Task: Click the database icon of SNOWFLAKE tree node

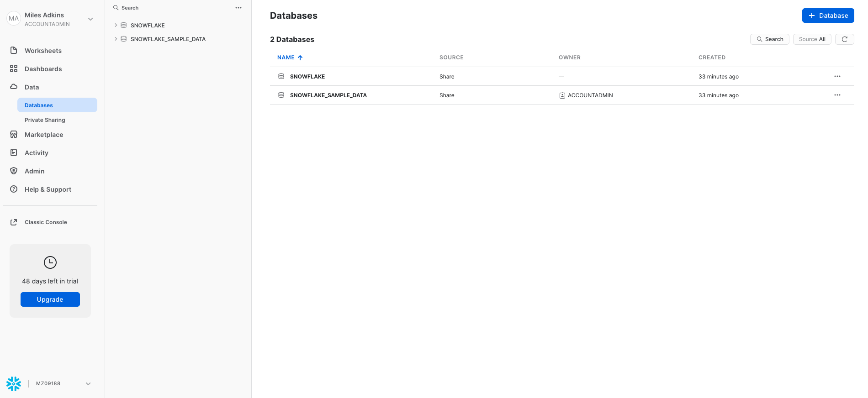Action: point(123,25)
